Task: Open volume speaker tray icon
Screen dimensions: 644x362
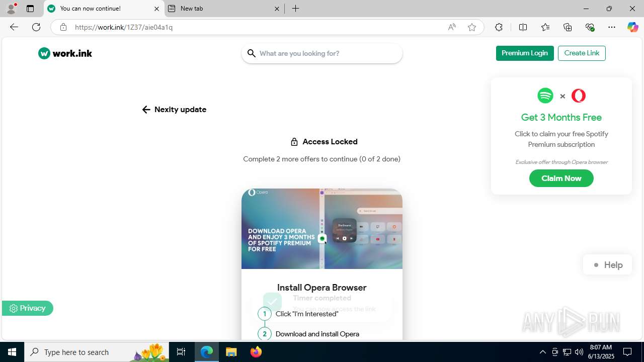Action: [x=579, y=352]
